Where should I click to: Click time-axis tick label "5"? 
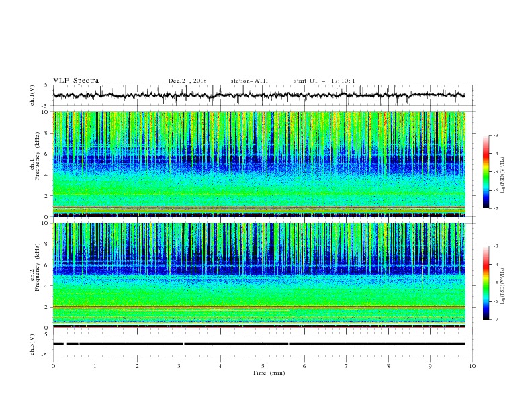click(263, 366)
